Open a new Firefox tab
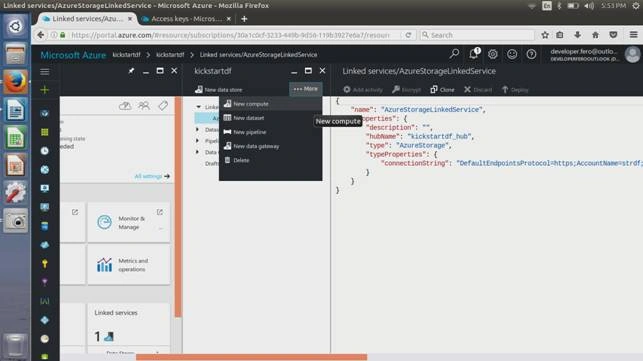 tap(244, 19)
